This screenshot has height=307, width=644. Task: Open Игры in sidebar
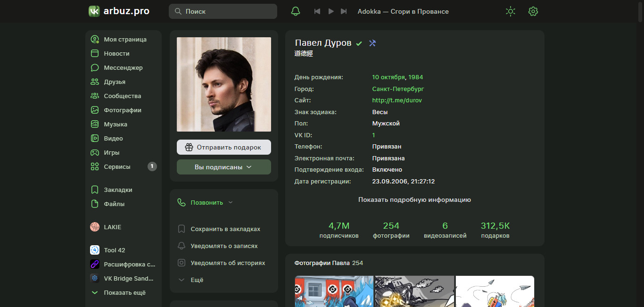point(124,153)
